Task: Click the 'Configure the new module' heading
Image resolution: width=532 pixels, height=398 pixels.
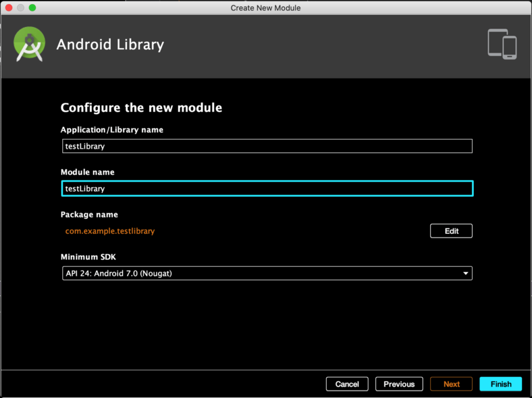Action: pyautogui.click(x=141, y=108)
